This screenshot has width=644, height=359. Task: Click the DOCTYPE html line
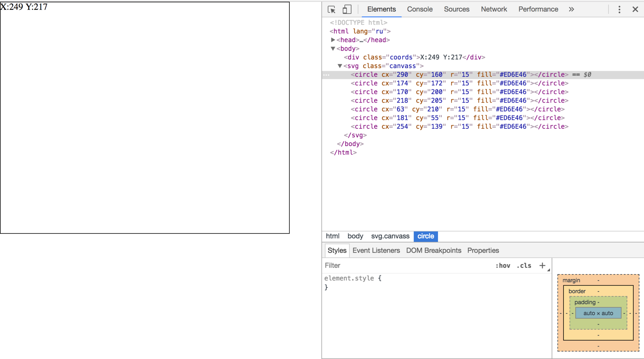coord(358,22)
